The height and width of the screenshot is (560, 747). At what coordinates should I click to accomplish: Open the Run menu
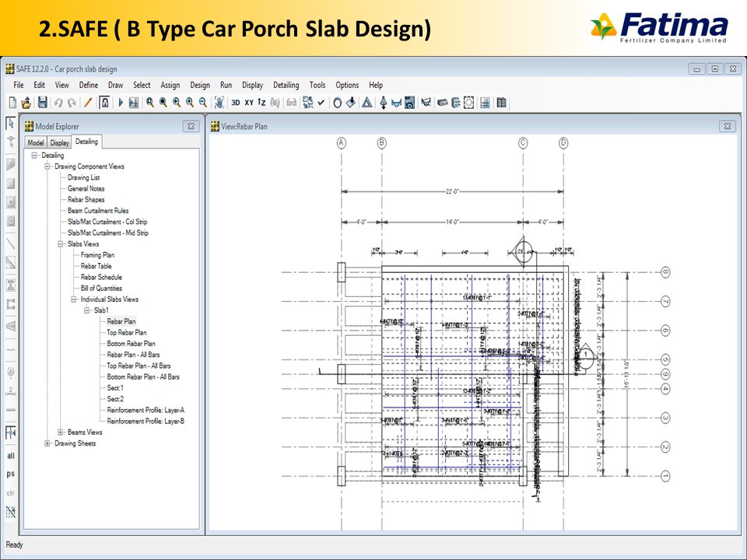(226, 86)
